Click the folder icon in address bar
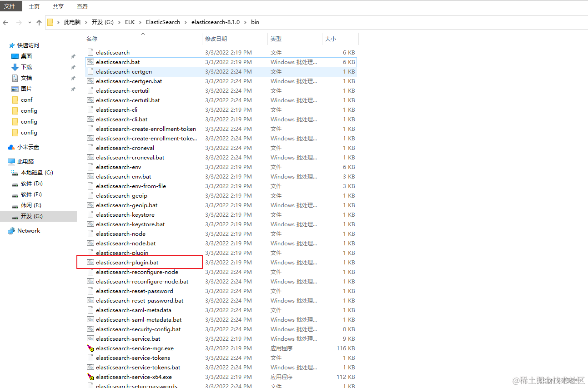588x388 pixels. 50,22
